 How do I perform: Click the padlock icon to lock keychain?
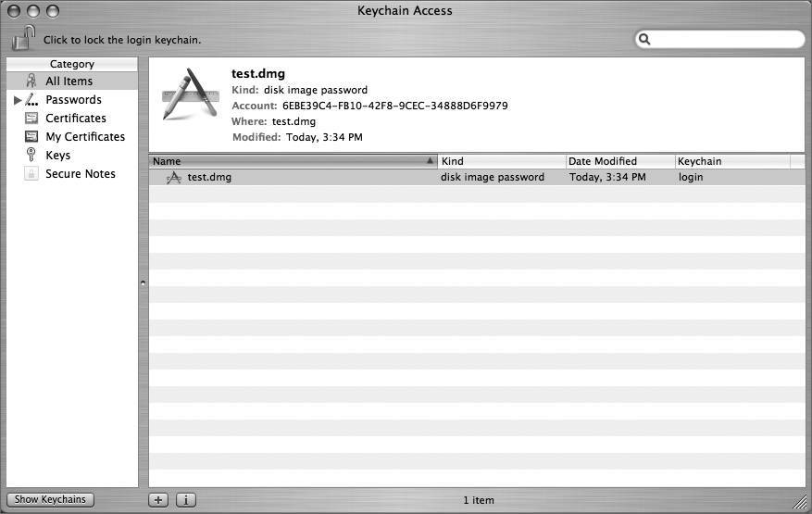click(23, 38)
